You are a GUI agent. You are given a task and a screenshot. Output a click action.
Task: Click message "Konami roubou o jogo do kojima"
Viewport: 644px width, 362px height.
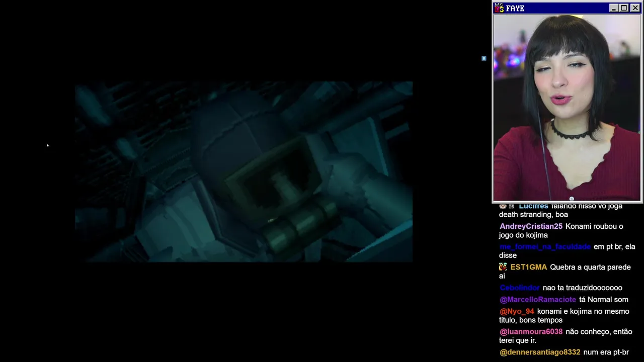pyautogui.click(x=561, y=231)
